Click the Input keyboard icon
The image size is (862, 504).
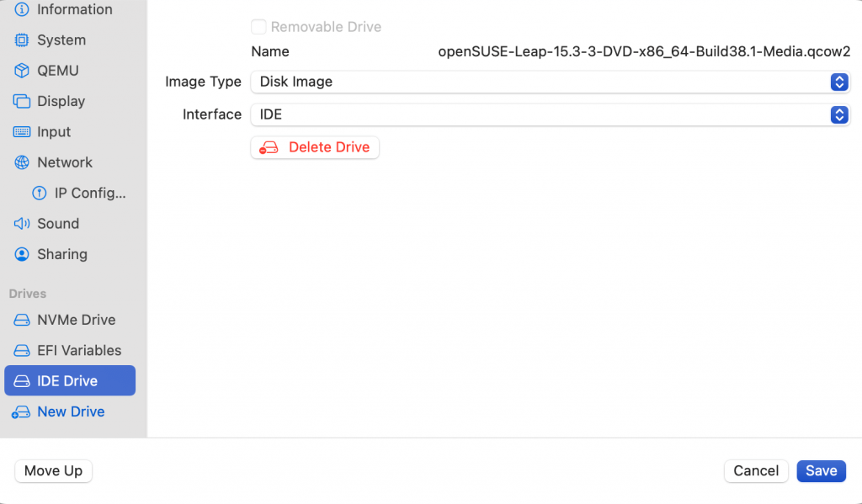click(x=21, y=132)
